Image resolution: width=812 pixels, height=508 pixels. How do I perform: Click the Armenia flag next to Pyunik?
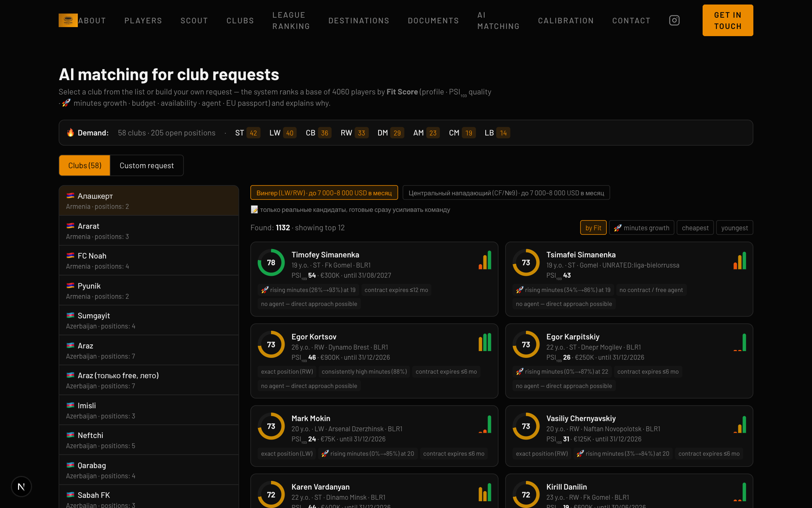click(70, 286)
